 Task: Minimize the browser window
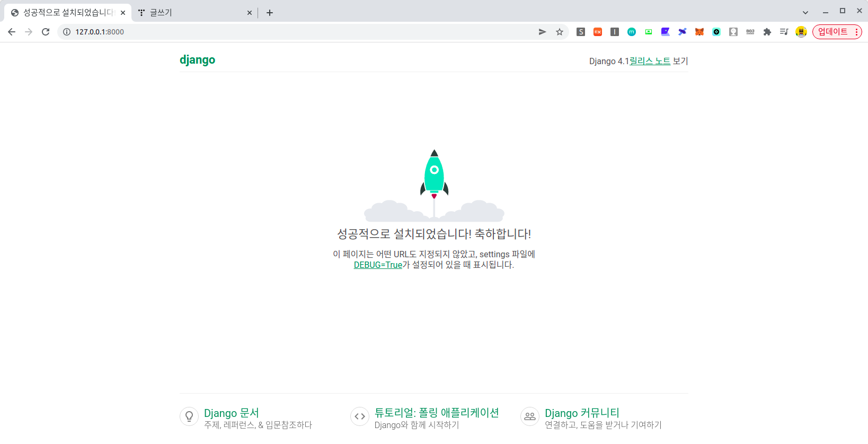coord(825,12)
